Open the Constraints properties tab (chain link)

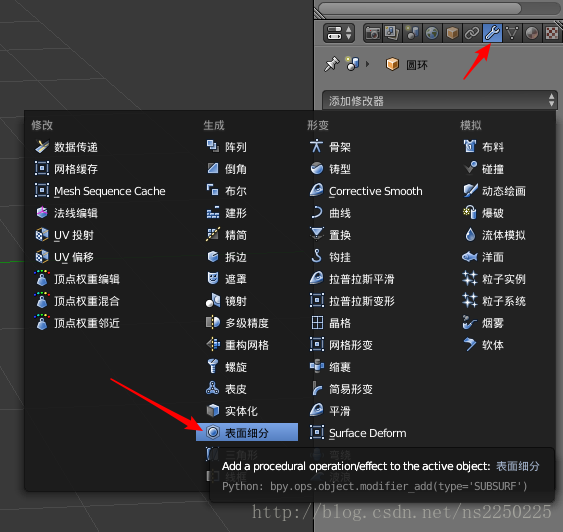[472, 33]
